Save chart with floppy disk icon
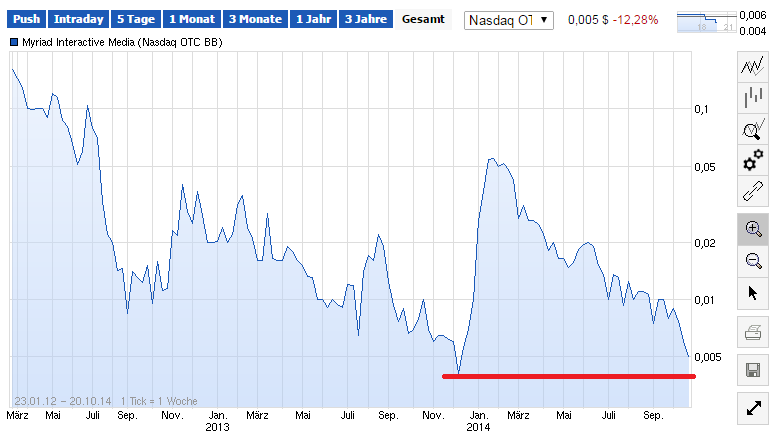Screen dimensions: 780x435 pos(753,370)
